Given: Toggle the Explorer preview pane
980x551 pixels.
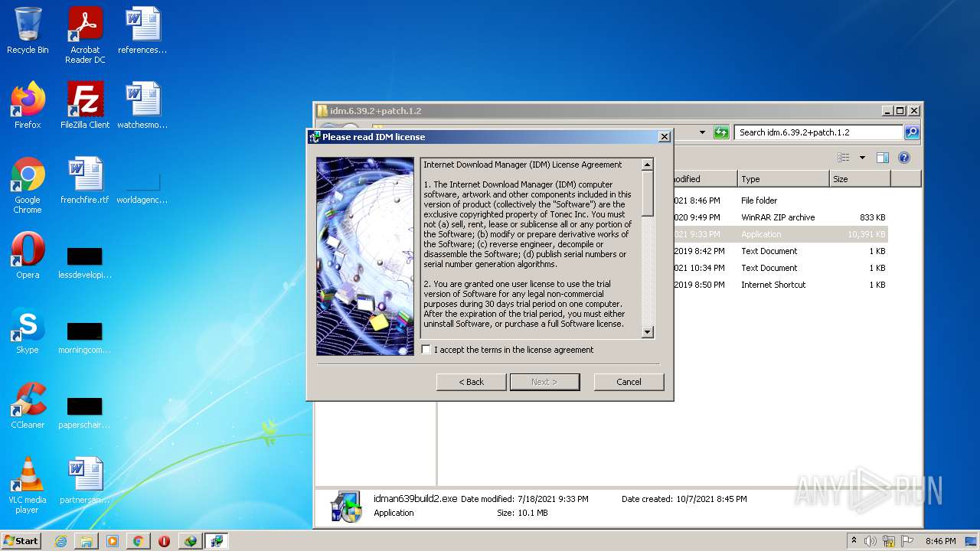Looking at the screenshot, I should (882, 158).
